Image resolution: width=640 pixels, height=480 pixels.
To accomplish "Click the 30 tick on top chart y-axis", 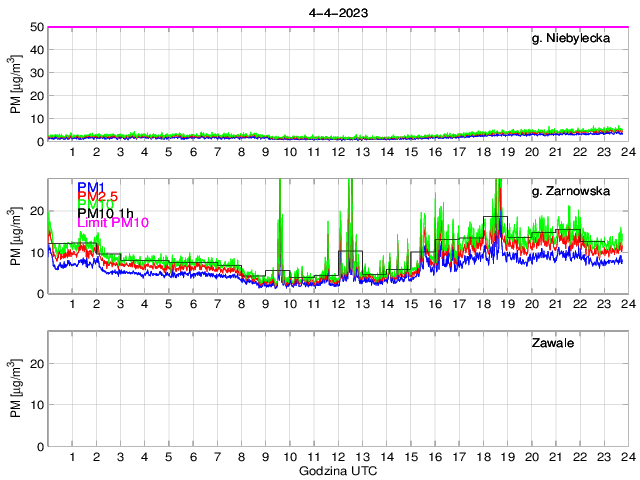I will (34, 73).
